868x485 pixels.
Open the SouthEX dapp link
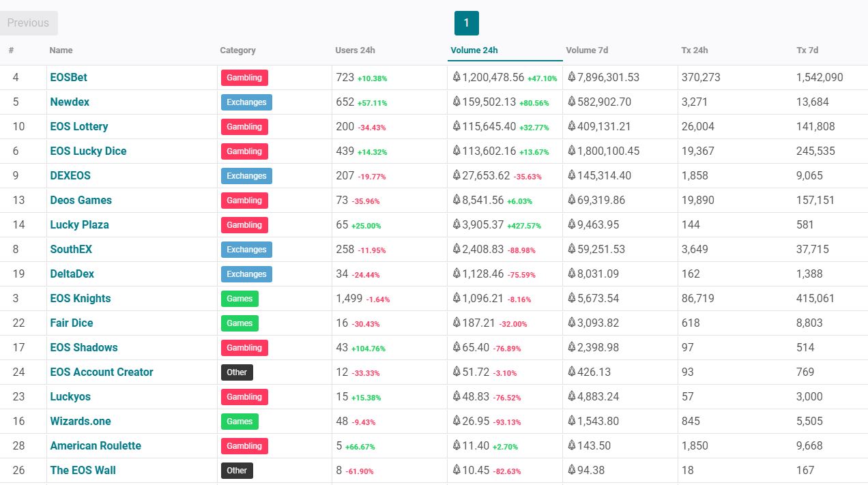point(71,250)
